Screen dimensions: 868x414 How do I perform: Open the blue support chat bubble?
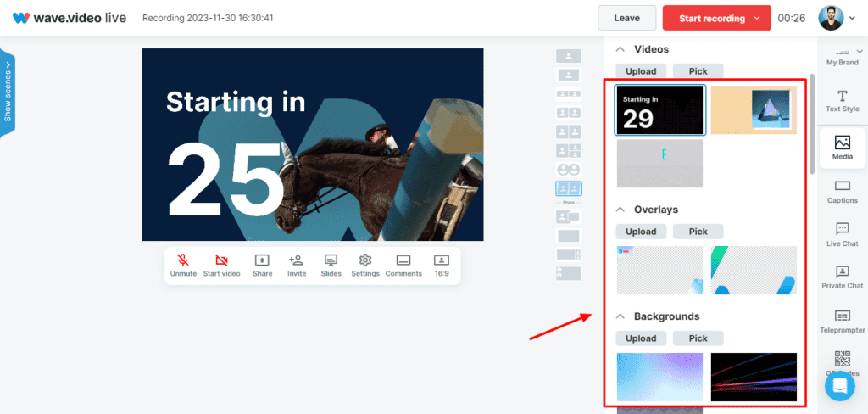839,386
